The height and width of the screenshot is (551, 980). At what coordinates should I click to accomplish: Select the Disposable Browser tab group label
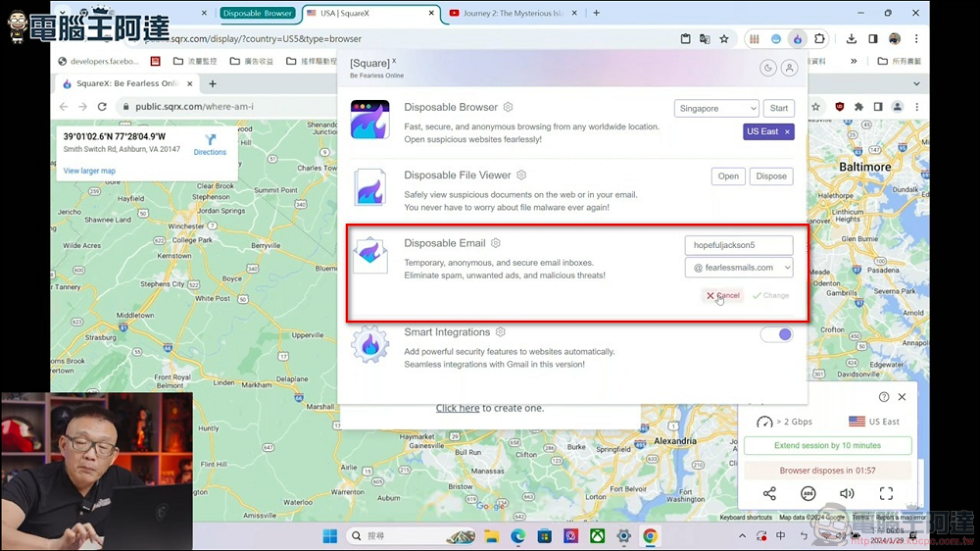[x=258, y=13]
